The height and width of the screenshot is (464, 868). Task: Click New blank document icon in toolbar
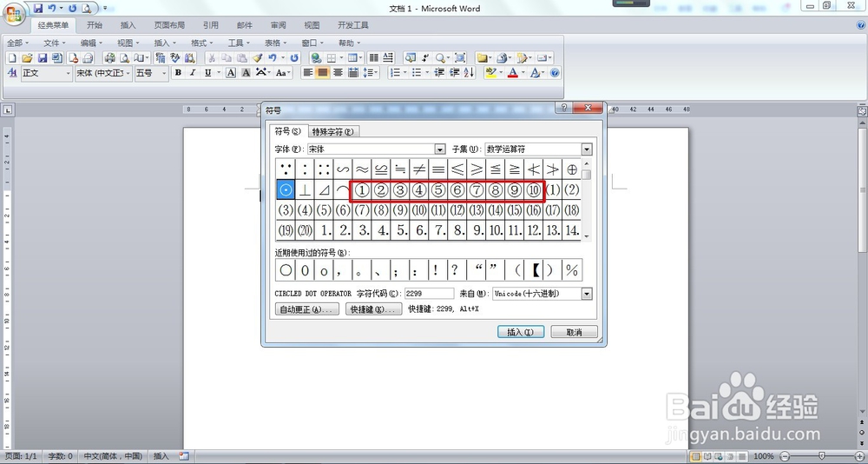point(11,57)
